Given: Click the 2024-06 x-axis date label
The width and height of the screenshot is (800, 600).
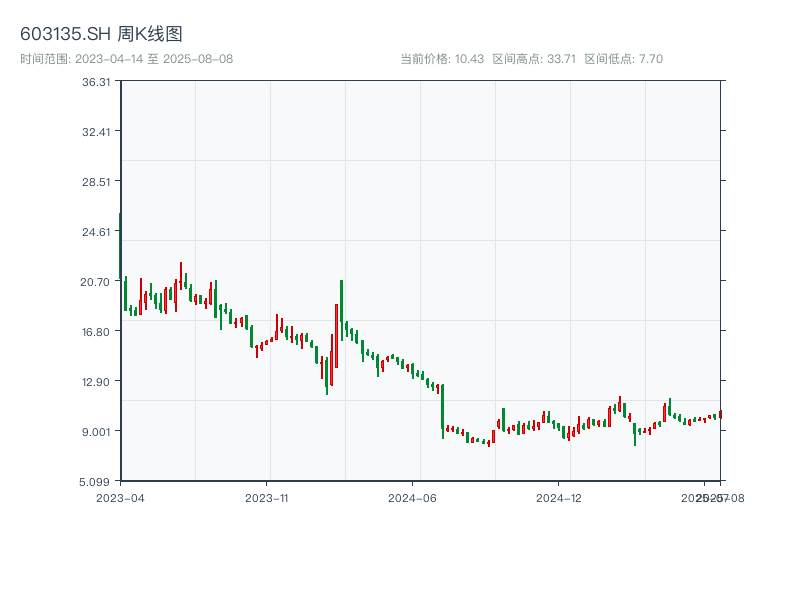Looking at the screenshot, I should coord(413,497).
